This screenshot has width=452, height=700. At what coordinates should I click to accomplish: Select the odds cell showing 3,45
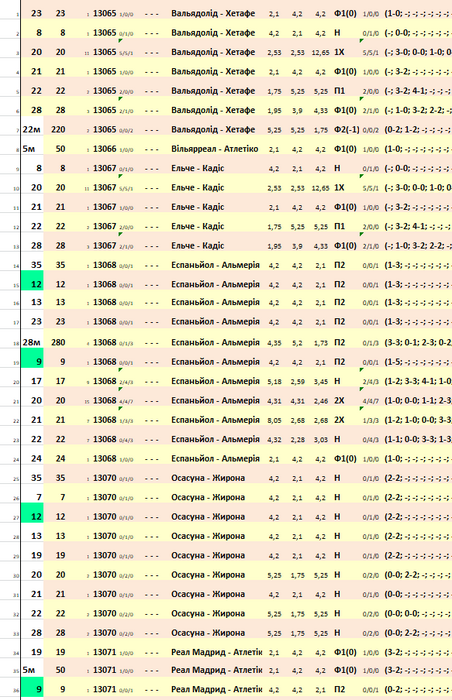click(x=321, y=381)
